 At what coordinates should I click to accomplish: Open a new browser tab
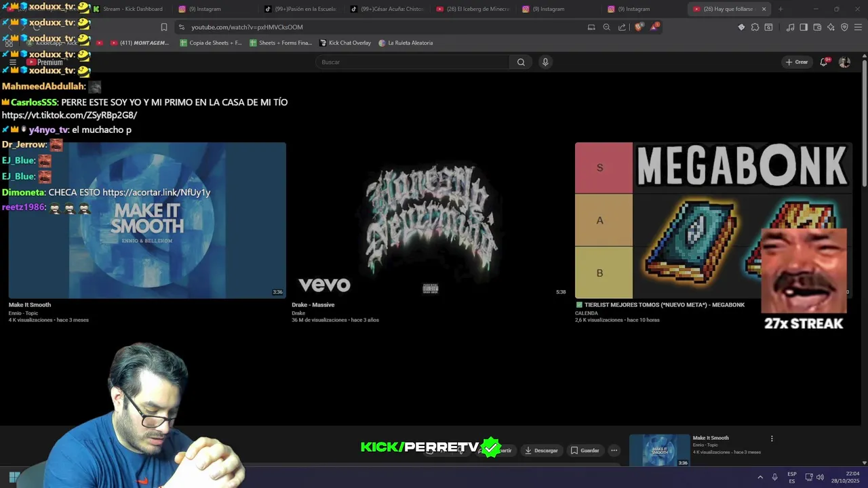coord(781,9)
